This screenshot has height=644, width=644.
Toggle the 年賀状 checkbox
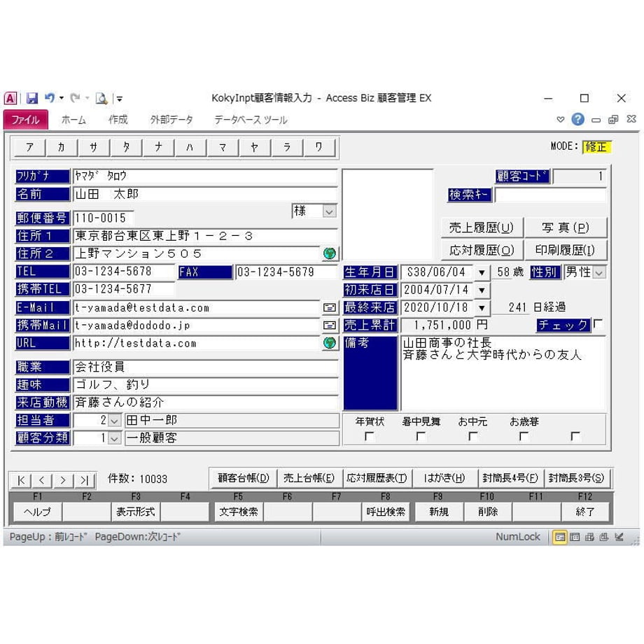[x=369, y=436]
